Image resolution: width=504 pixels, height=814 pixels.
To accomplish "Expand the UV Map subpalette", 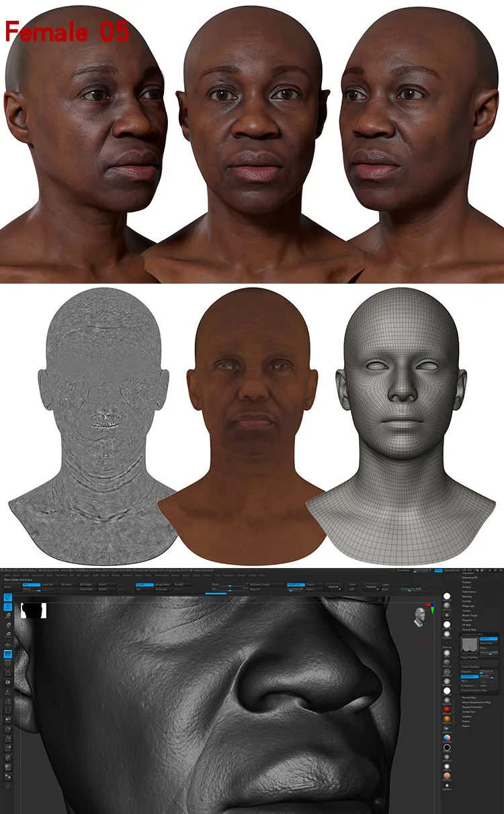I will point(466,624).
